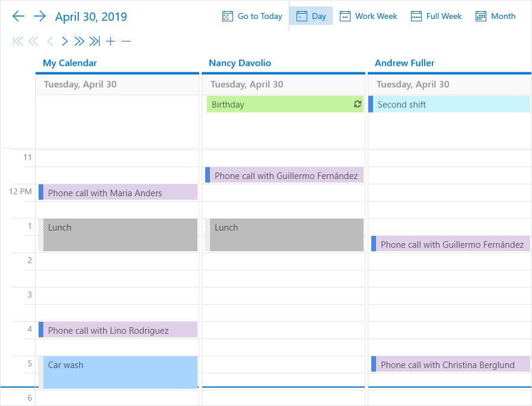
Task: Select the Car wash appointment
Action: (x=118, y=372)
